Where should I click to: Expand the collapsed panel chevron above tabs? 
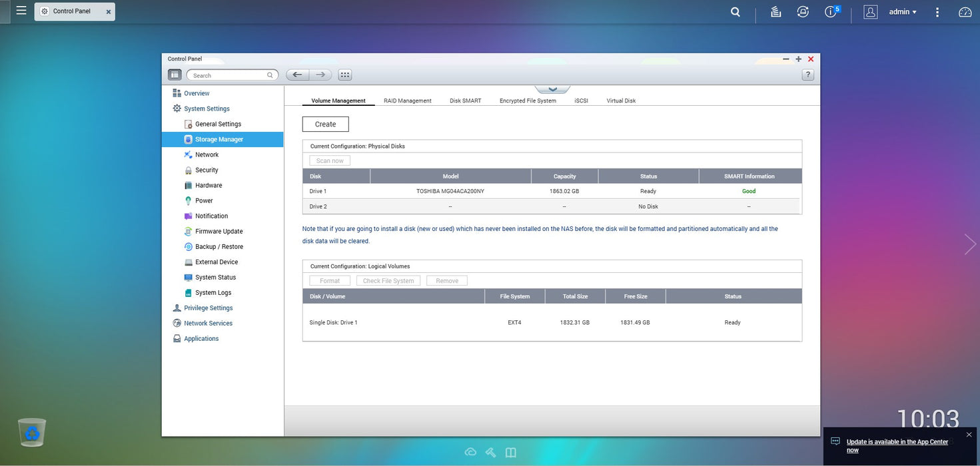(552, 89)
